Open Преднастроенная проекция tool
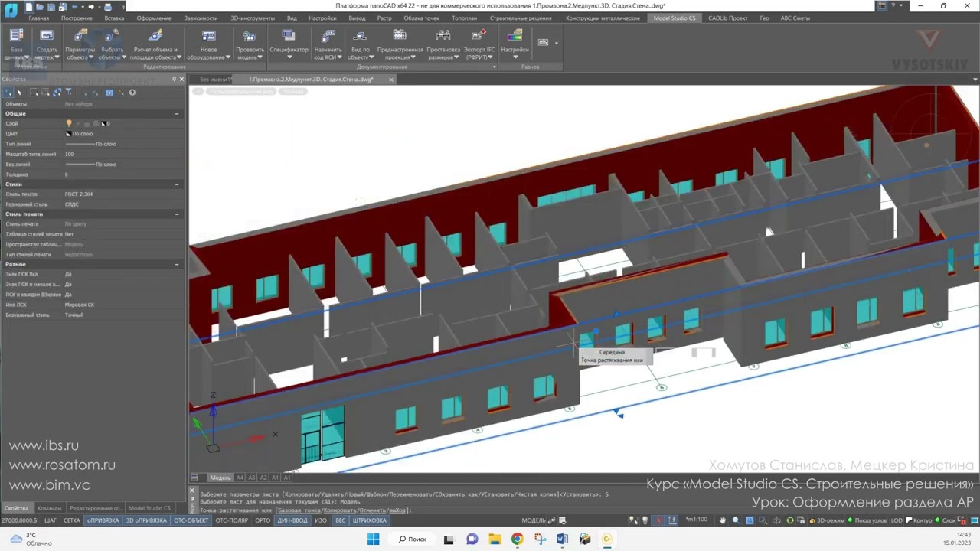The image size is (980, 551). point(400,44)
